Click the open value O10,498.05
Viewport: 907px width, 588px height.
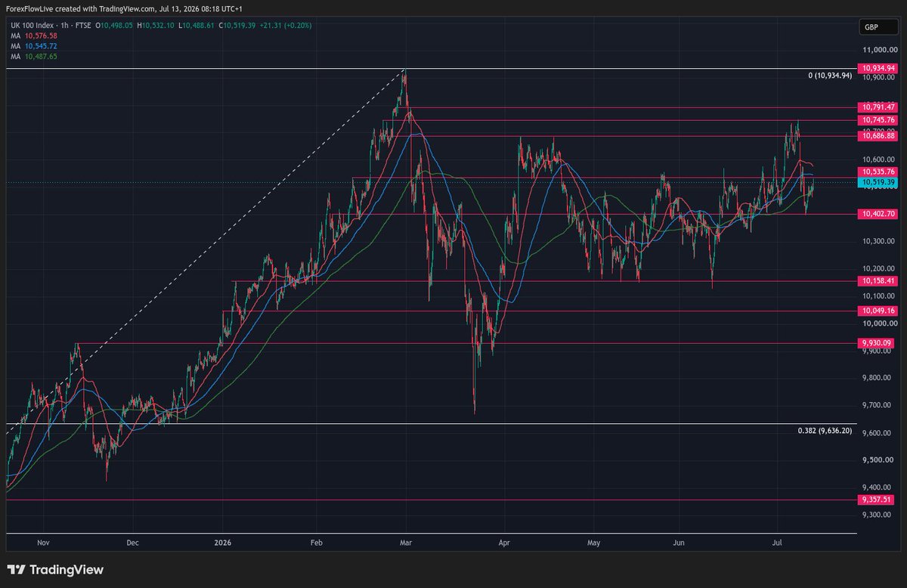114,26
